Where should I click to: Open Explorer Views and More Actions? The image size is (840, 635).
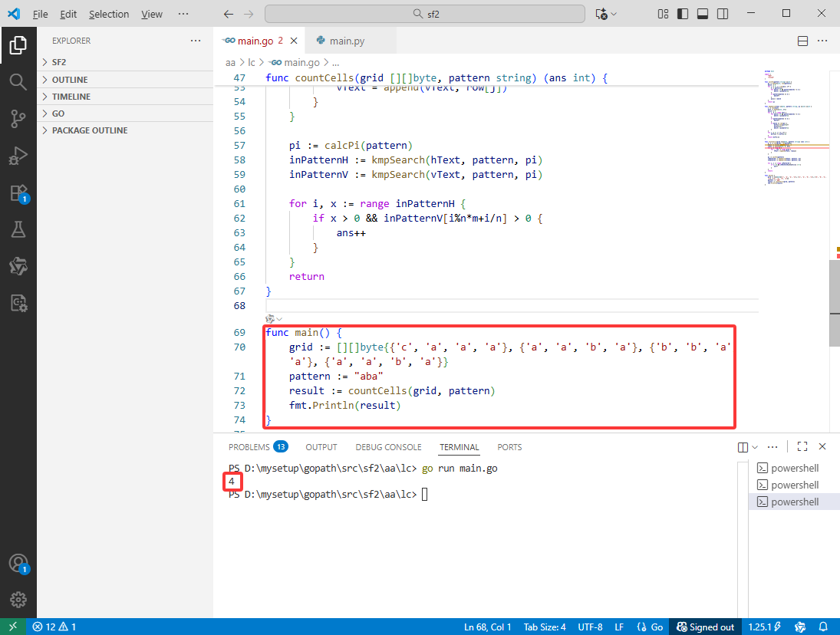click(x=196, y=41)
